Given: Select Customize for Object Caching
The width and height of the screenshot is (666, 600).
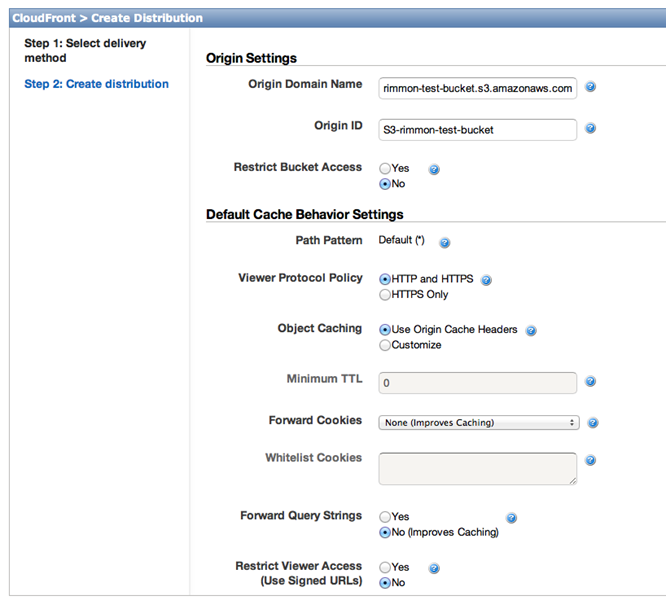Looking at the screenshot, I should point(385,345).
